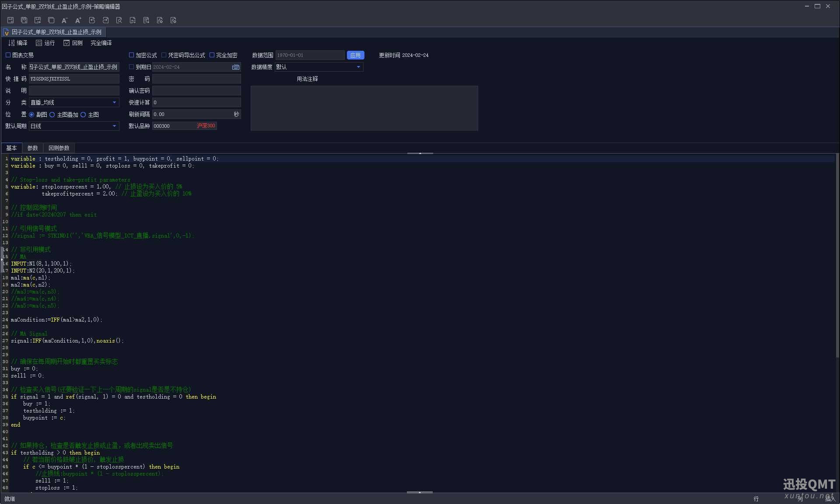Click the 快捷码 field containing YZGSDGSJXZYZSSL
The height and width of the screenshot is (504, 840).
pos(74,79)
